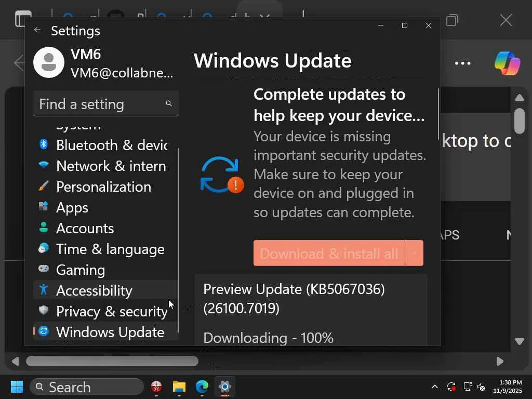Open Time & language clock icon
Viewport: 532px width, 399px height.
[x=44, y=248]
